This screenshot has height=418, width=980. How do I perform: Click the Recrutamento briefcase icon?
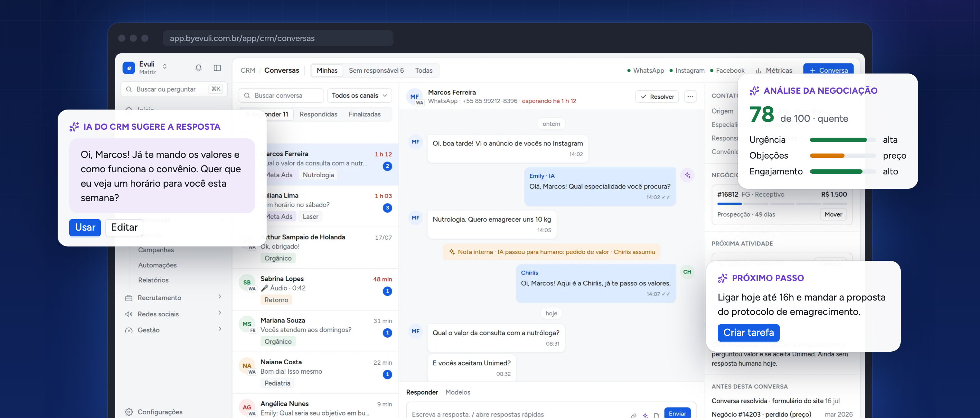129,298
